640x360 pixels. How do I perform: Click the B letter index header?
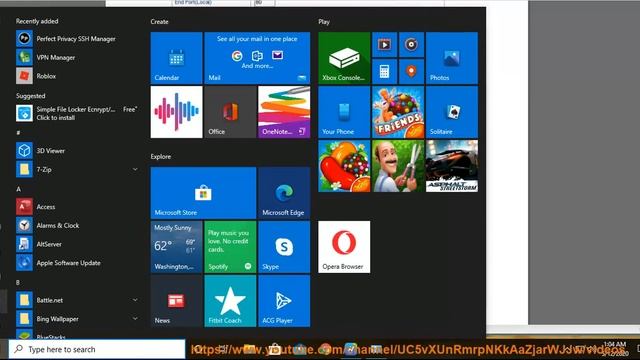click(18, 282)
